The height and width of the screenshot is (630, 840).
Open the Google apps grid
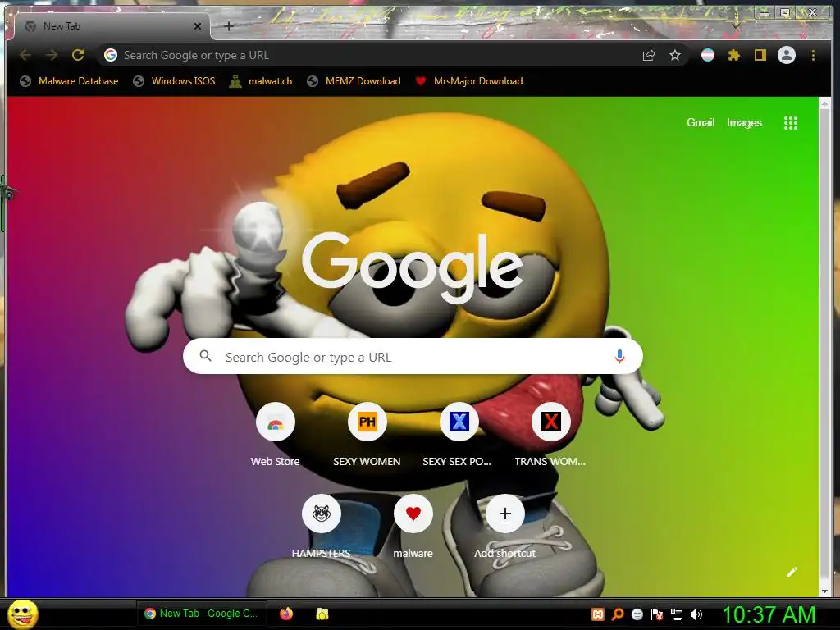click(791, 123)
